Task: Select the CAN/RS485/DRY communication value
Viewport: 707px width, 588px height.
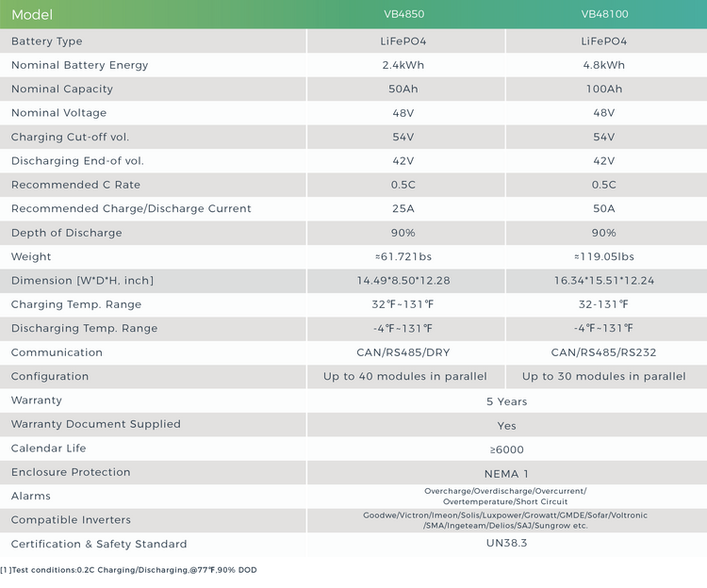Action: (404, 352)
